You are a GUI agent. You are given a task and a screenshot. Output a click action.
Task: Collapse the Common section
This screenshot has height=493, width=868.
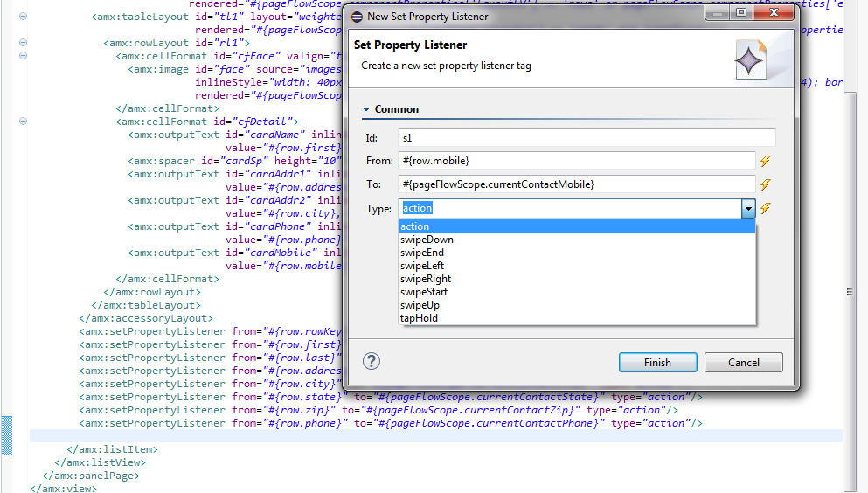(366, 109)
